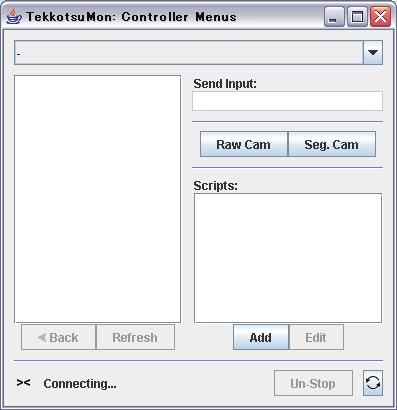Expand the top combo box arrow
Viewport: 397px width, 410px height.
(x=373, y=53)
